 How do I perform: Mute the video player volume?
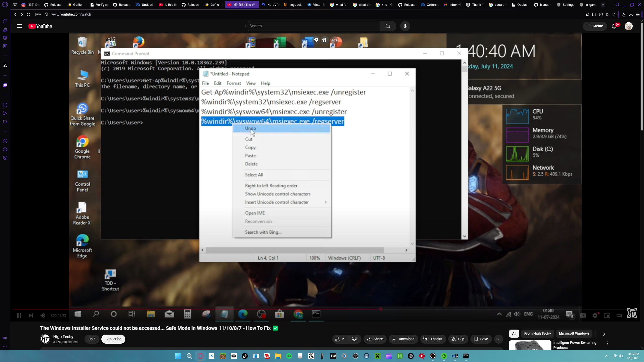[x=43, y=315]
